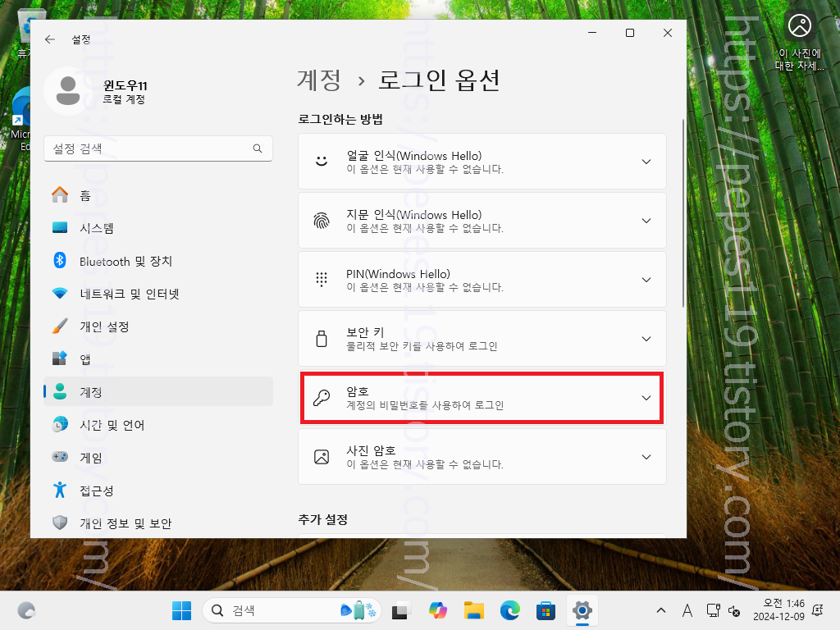Click the picture icon for 사진 암호
The height and width of the screenshot is (630, 840).
pos(322,456)
